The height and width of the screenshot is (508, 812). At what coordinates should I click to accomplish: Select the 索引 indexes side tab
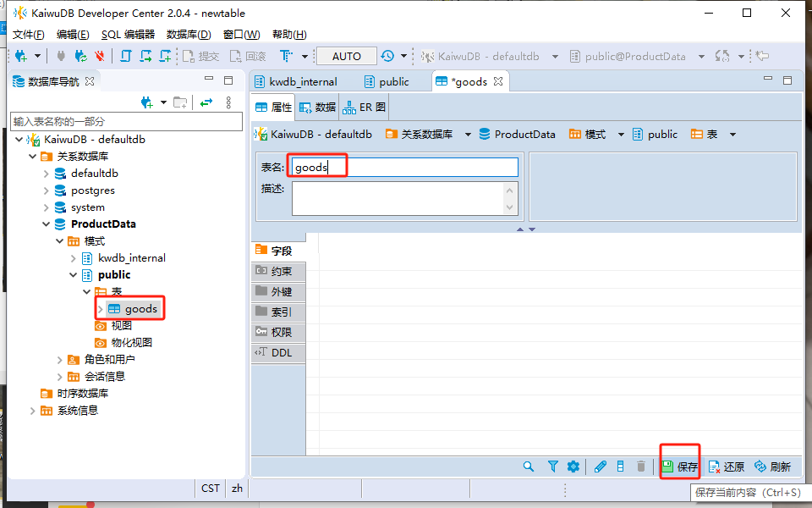coord(278,312)
